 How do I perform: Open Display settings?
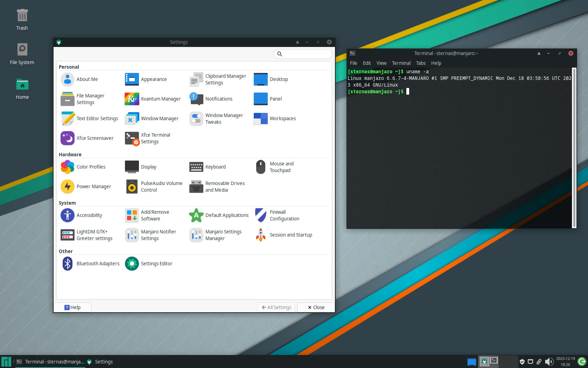coord(141,167)
